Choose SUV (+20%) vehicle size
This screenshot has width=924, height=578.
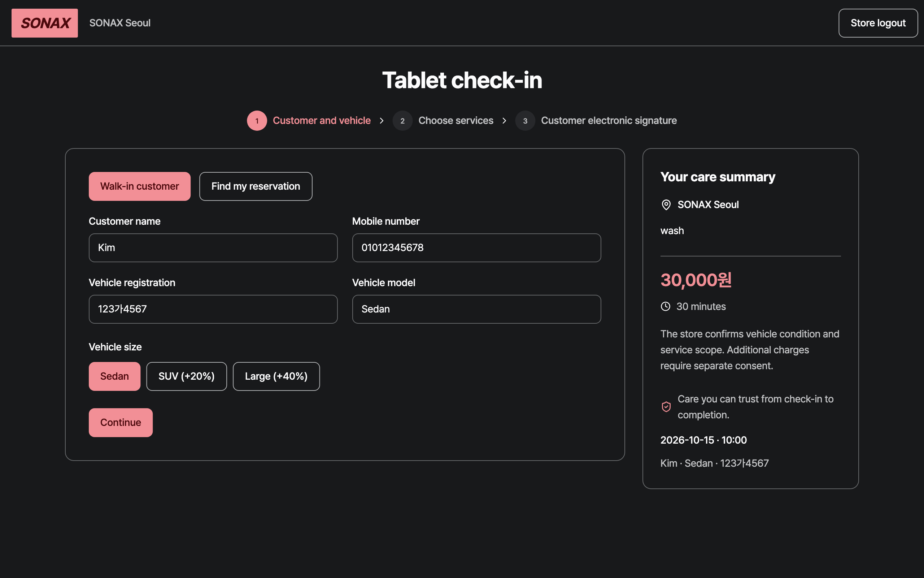tap(186, 376)
